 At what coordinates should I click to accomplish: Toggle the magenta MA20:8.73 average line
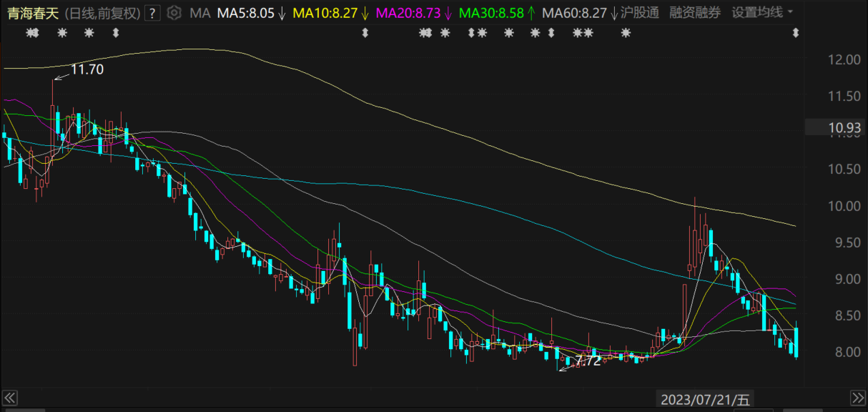409,13
